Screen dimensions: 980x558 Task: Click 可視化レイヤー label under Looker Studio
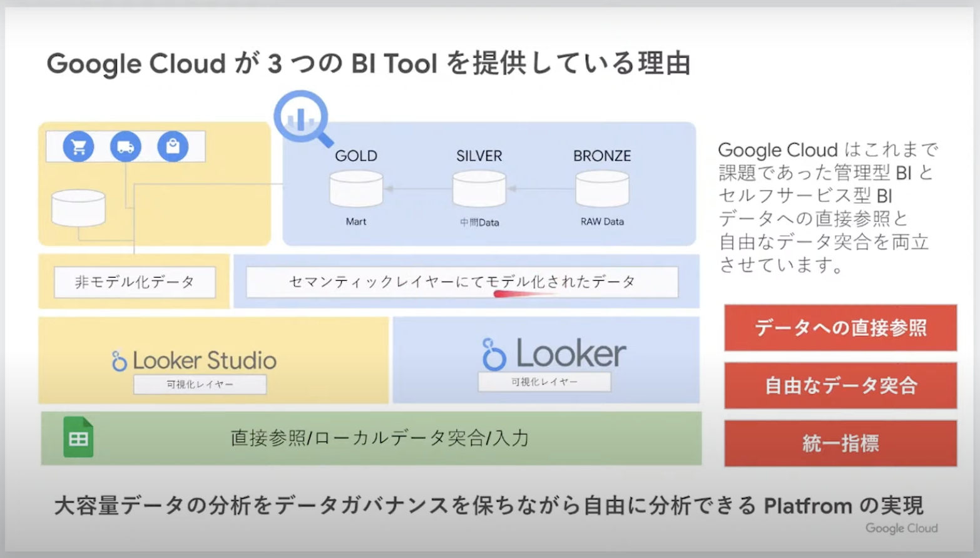point(200,384)
